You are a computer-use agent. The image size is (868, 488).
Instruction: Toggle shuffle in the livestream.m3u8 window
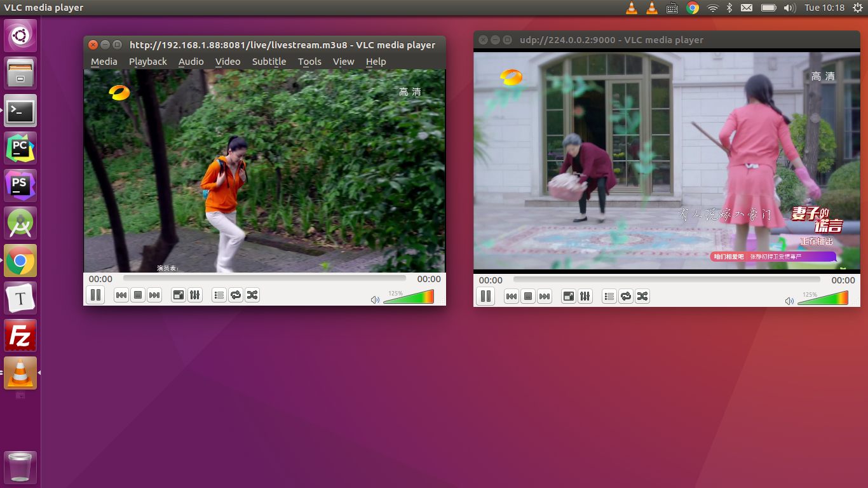[252, 295]
